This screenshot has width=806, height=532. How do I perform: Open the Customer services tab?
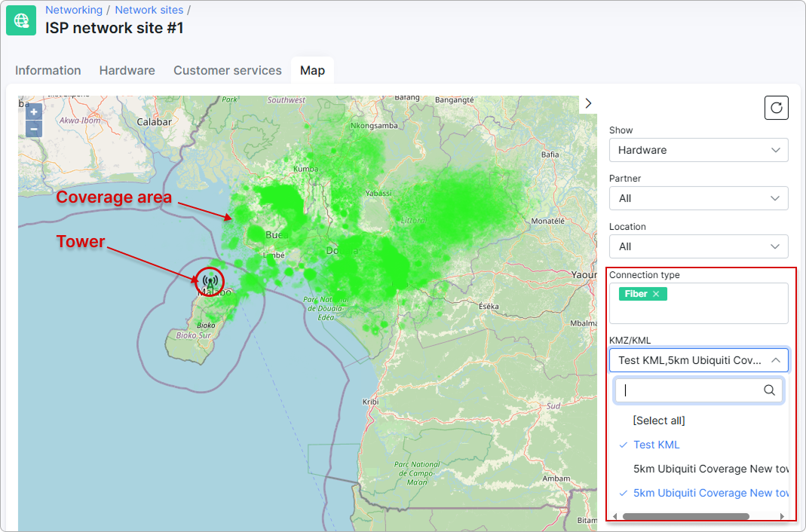pyautogui.click(x=227, y=70)
